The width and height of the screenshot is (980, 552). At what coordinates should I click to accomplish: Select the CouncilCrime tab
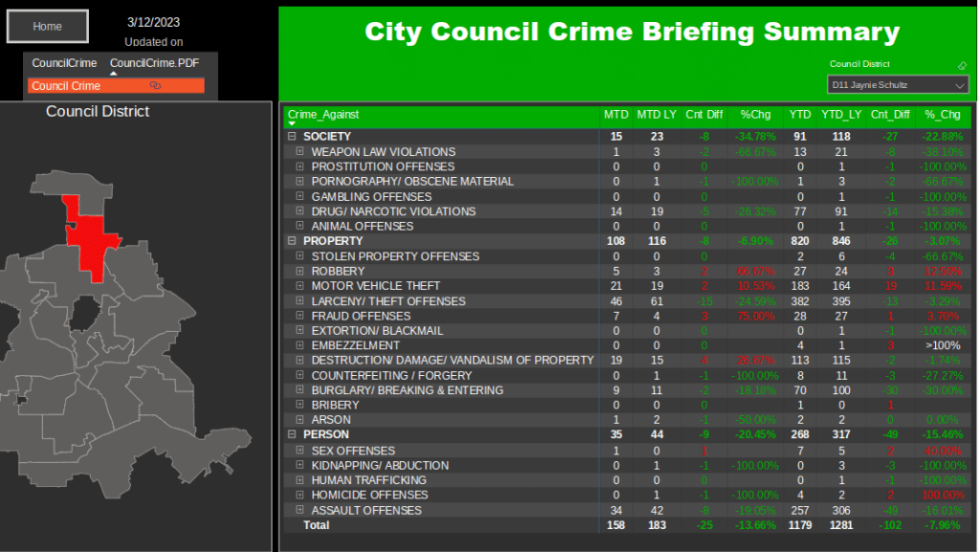(64, 63)
